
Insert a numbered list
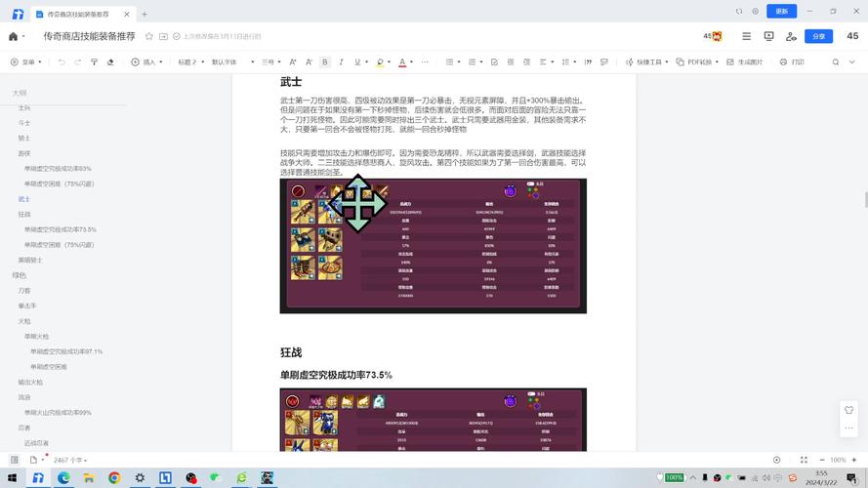click(x=473, y=61)
